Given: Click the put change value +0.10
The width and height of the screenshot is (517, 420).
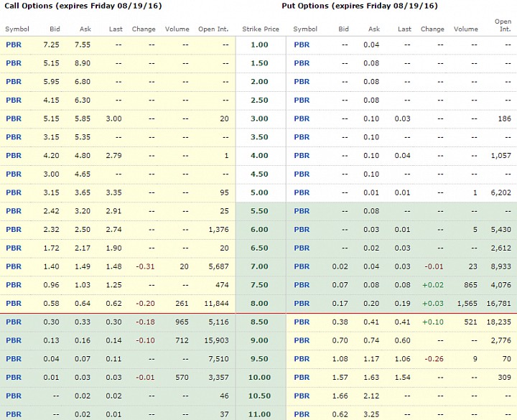Looking at the screenshot, I should 433,322.
